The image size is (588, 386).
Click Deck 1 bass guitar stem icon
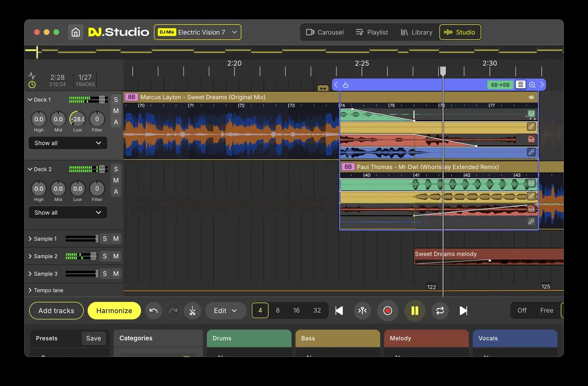531,127
